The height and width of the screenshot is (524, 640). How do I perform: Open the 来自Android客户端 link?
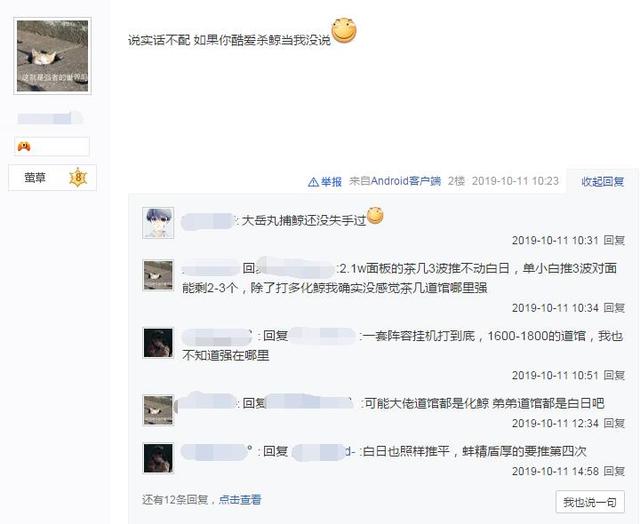tap(395, 181)
